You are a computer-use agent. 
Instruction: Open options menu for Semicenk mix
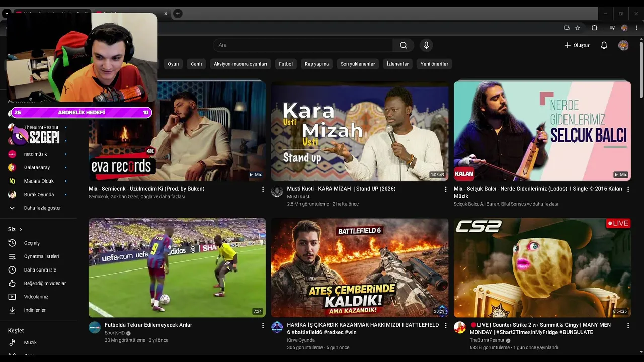tap(263, 189)
